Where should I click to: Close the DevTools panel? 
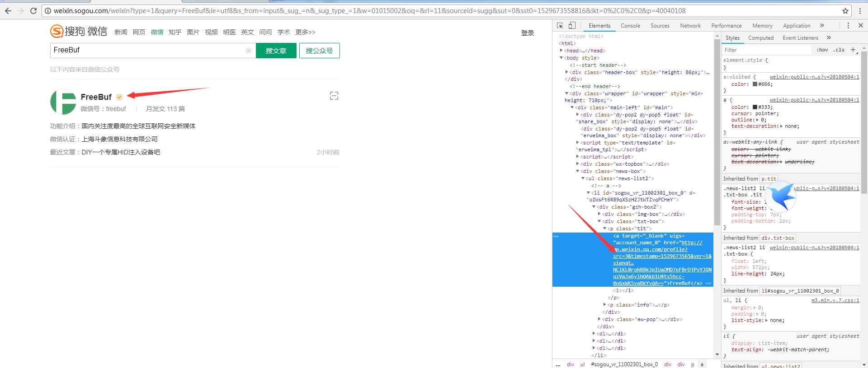pyautogui.click(x=861, y=26)
